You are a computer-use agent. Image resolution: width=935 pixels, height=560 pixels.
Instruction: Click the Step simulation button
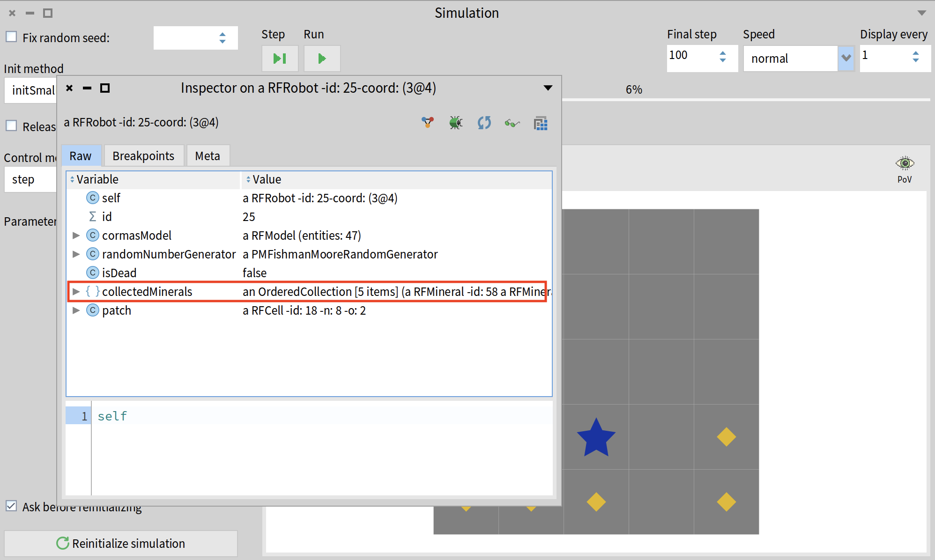pos(280,59)
